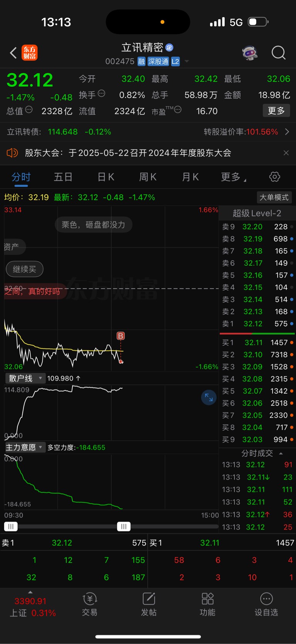Tap the 13:13 status bar clock
The width and height of the screenshot is (296, 644).
(56, 22)
